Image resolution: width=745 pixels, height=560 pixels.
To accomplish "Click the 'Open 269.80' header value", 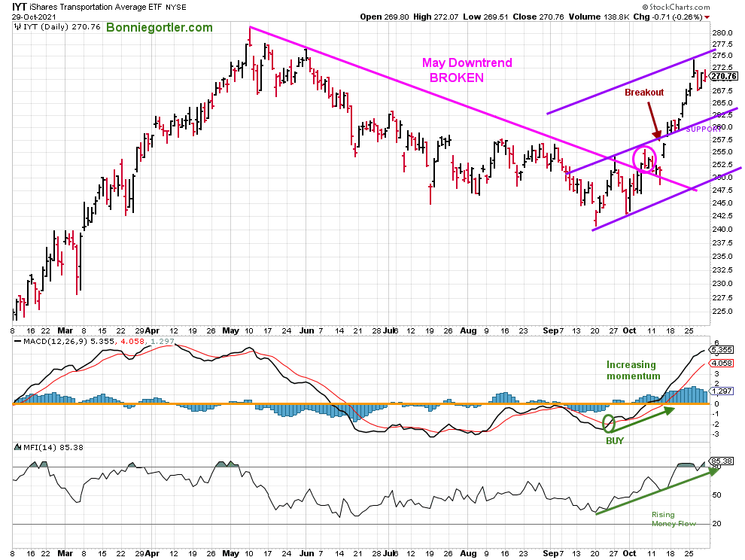I will coord(385,17).
